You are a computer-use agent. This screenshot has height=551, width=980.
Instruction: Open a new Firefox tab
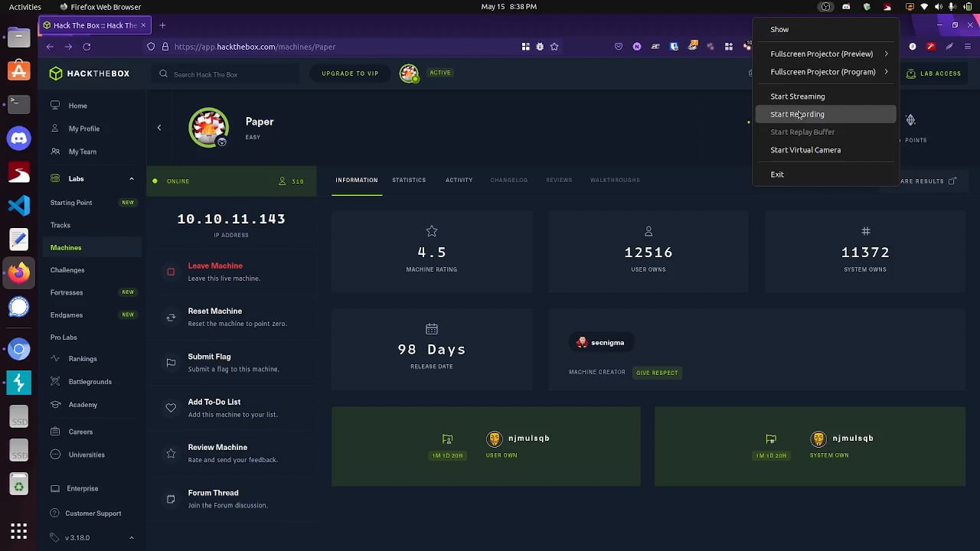tap(162, 25)
